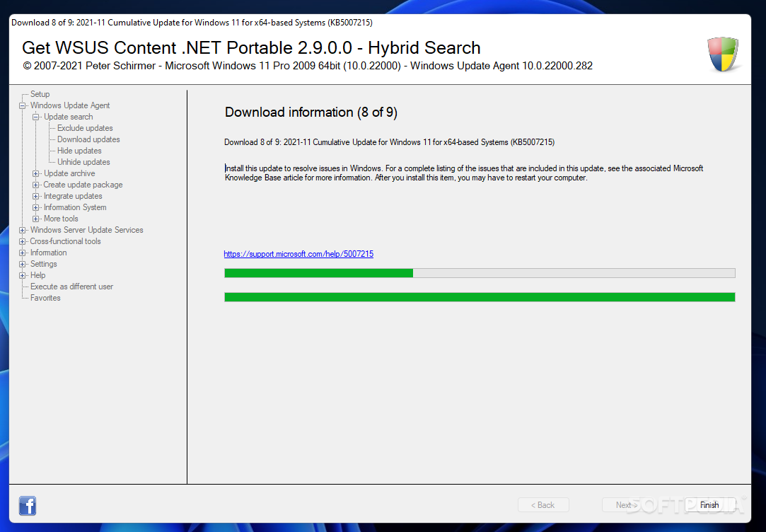Select Windows Update Agent tree item
Image resolution: width=766 pixels, height=532 pixels.
(x=70, y=105)
